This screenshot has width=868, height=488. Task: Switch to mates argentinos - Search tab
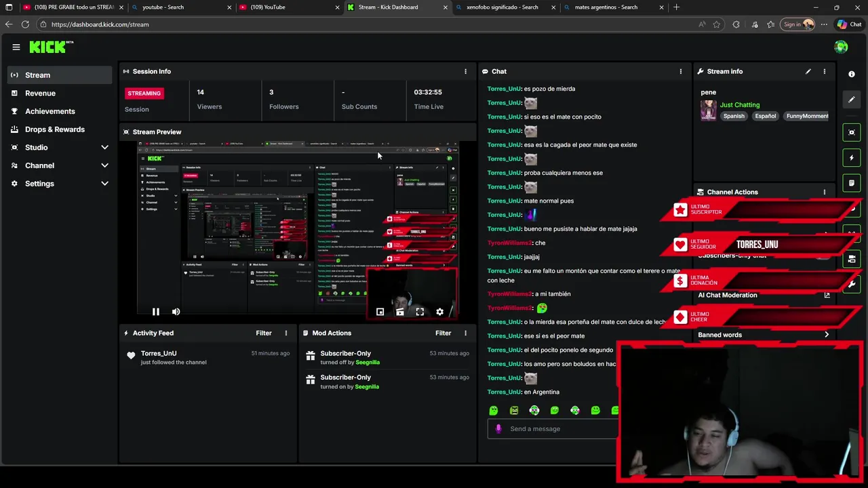click(x=612, y=7)
